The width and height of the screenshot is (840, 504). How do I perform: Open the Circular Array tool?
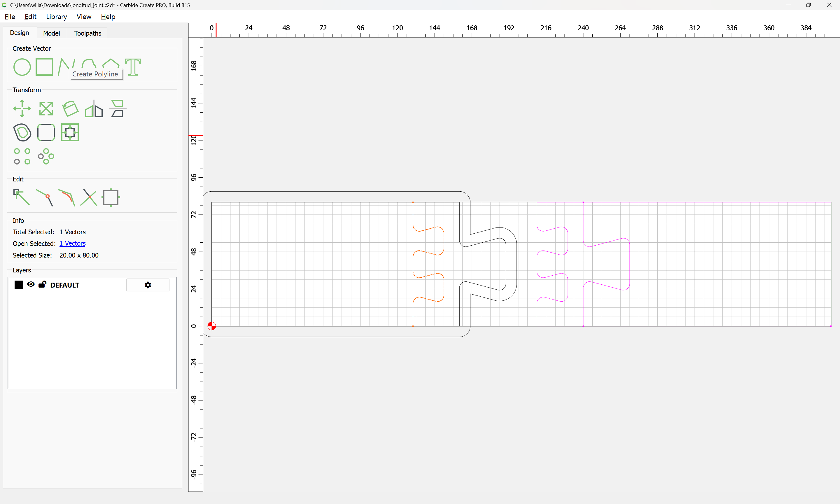[x=46, y=156]
